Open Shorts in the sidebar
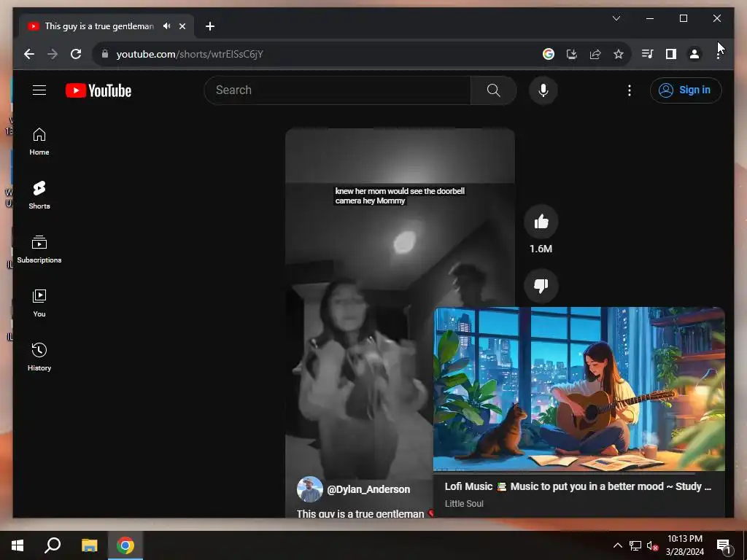The height and width of the screenshot is (560, 747). tap(39, 195)
